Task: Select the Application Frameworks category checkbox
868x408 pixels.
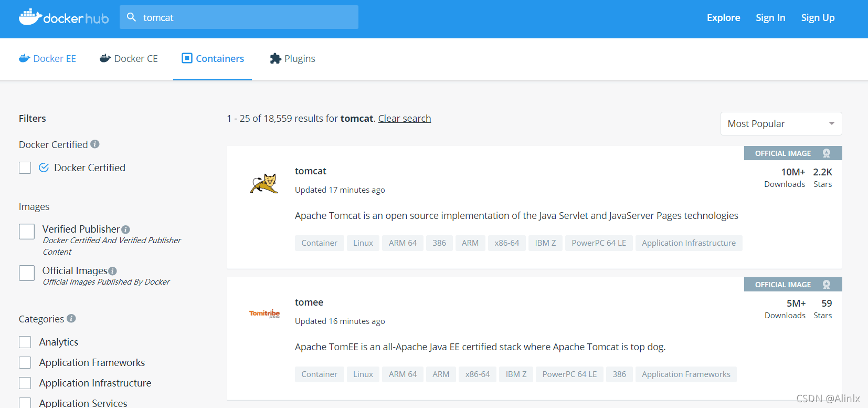Action: click(25, 362)
